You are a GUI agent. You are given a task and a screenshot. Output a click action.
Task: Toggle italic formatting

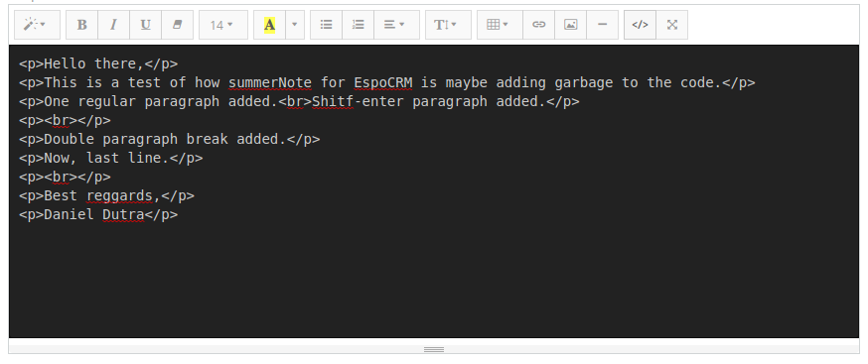(113, 25)
